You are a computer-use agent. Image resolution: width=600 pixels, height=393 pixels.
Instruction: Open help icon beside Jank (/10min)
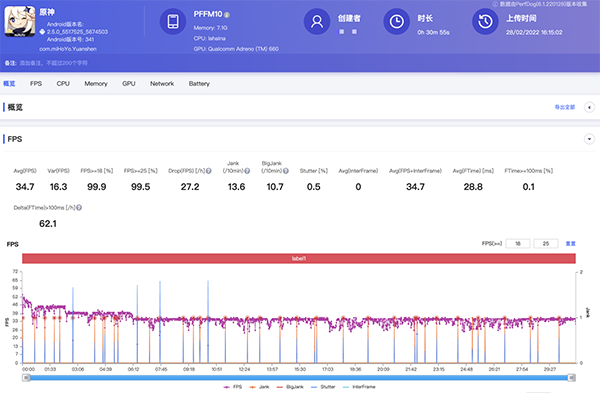(x=247, y=171)
